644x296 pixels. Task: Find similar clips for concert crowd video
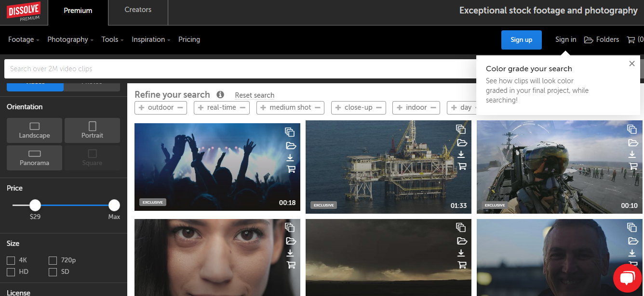click(290, 132)
